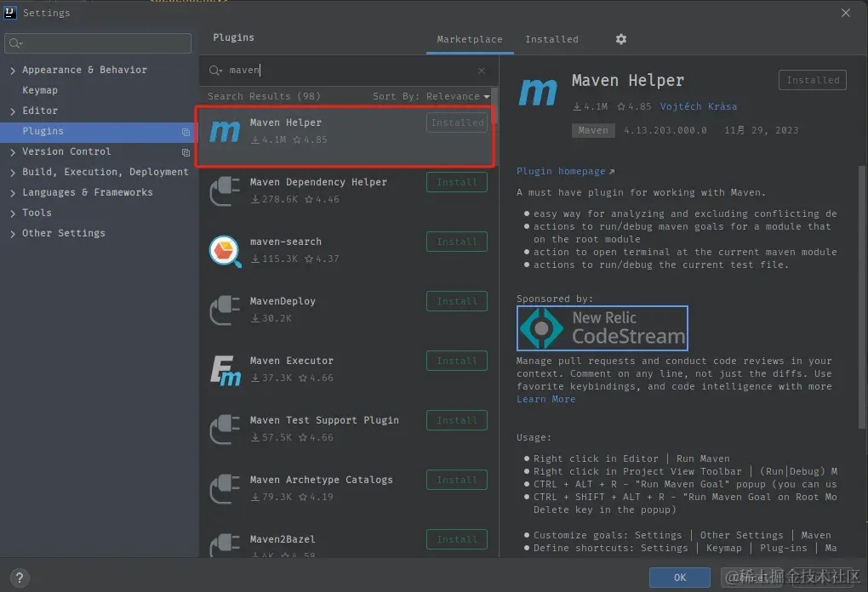The height and width of the screenshot is (592, 868).
Task: Click the MavenDeploy plug icon
Action: (225, 310)
